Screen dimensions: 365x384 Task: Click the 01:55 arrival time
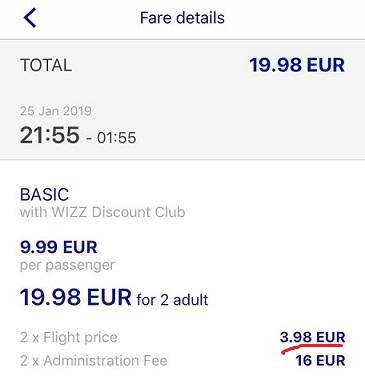pos(116,138)
